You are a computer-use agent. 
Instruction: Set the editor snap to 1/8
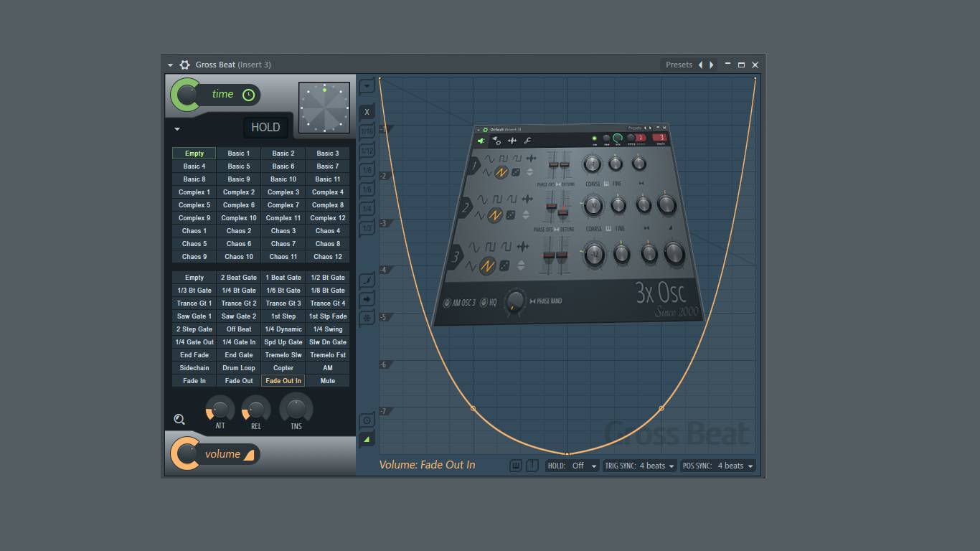click(367, 170)
